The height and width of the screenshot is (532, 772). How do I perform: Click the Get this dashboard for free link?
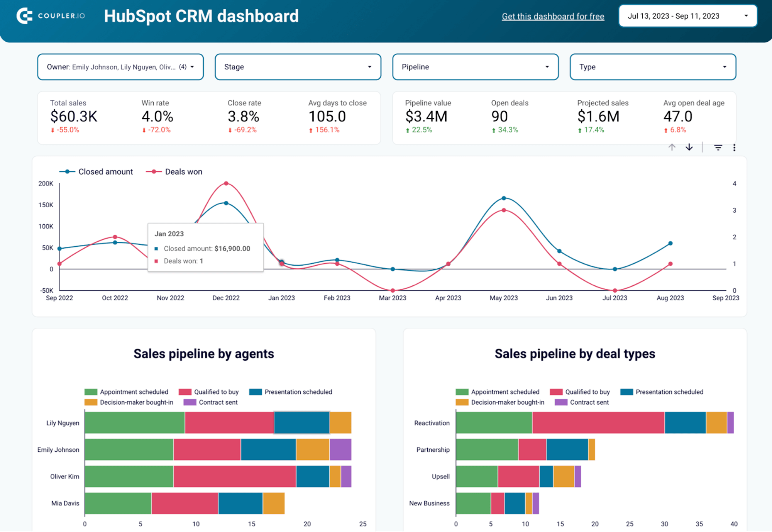coord(553,16)
